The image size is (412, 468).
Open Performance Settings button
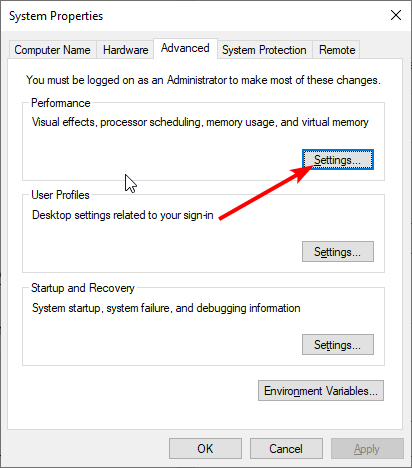point(338,160)
